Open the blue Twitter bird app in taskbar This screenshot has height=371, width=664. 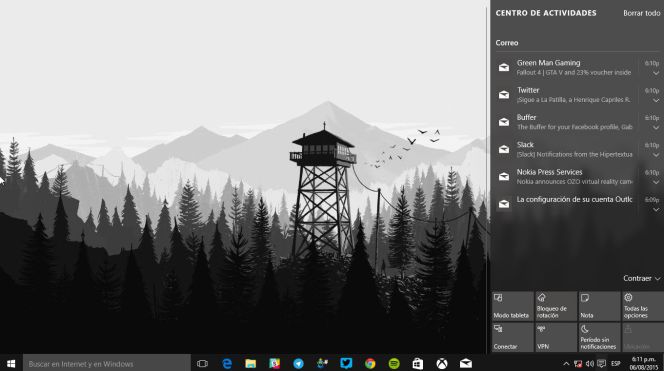click(346, 363)
